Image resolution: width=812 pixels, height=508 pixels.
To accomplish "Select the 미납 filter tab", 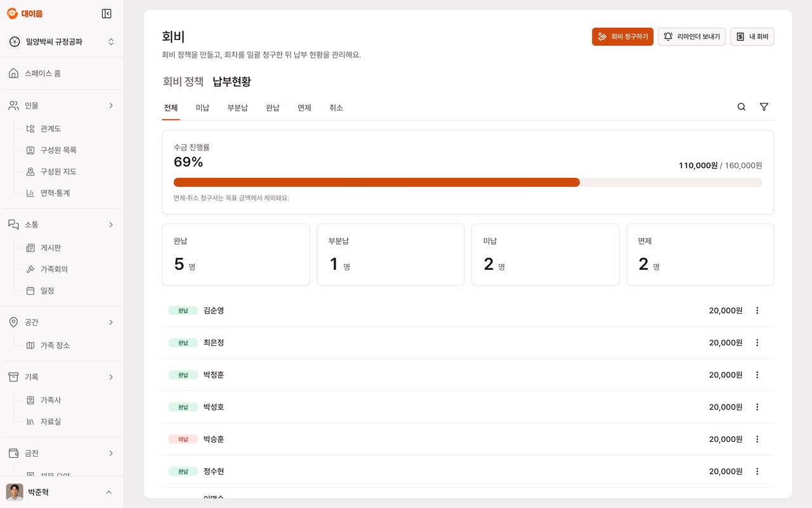I will click(x=202, y=108).
